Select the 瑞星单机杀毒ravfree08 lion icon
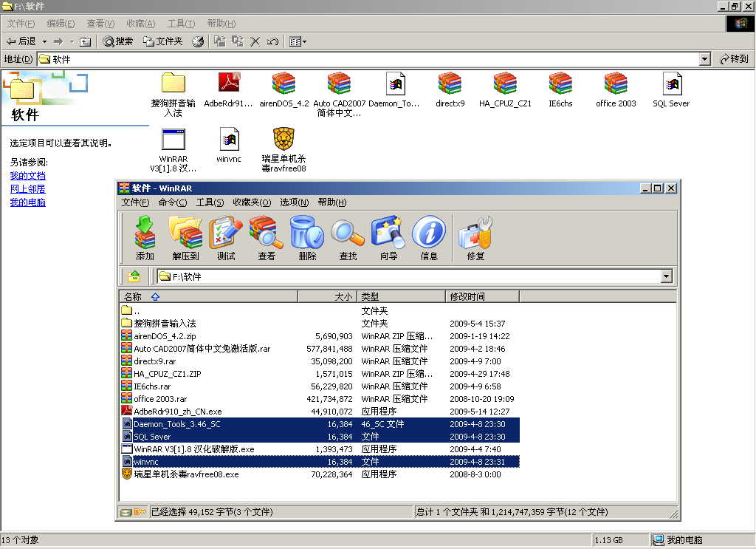 (283, 139)
